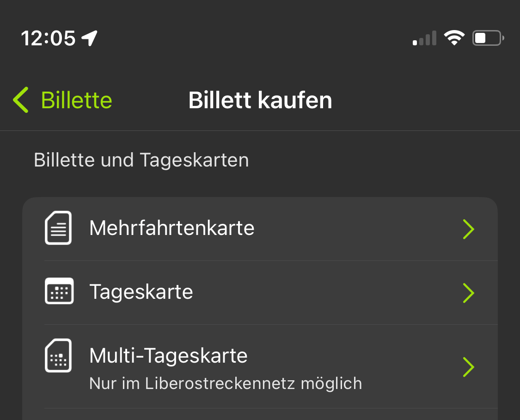This screenshot has width=520, height=420.
Task: Select the Tageskarte ticket option
Action: [x=141, y=291]
